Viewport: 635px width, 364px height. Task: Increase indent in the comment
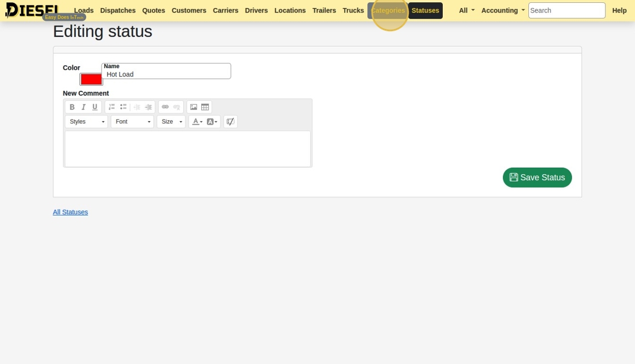point(148,107)
